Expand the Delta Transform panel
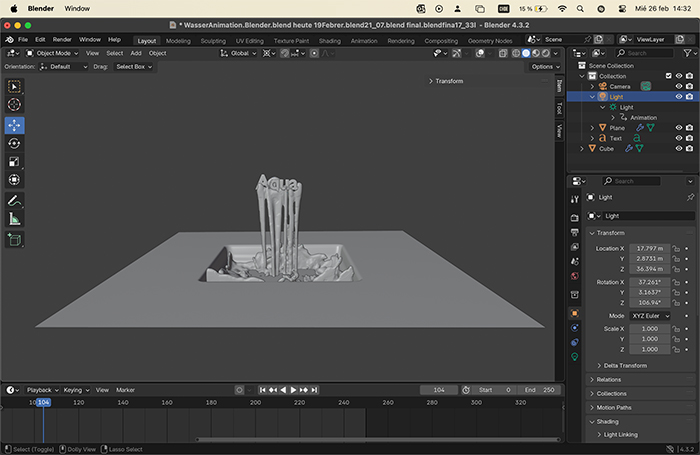The width and height of the screenshot is (700, 455). pos(625,366)
